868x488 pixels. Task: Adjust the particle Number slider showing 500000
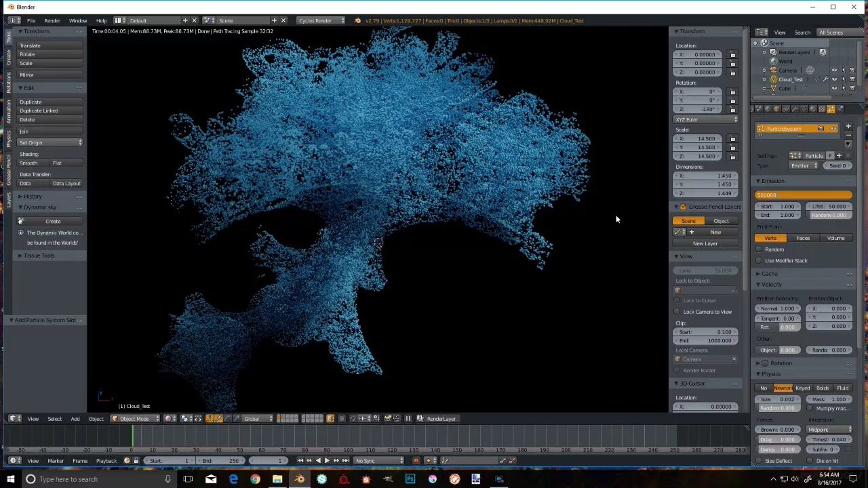click(803, 195)
